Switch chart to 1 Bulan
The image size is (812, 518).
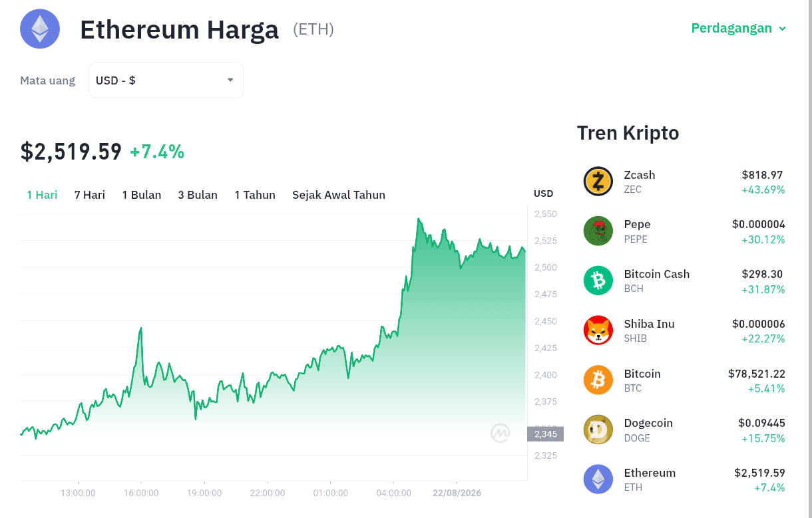pos(142,195)
